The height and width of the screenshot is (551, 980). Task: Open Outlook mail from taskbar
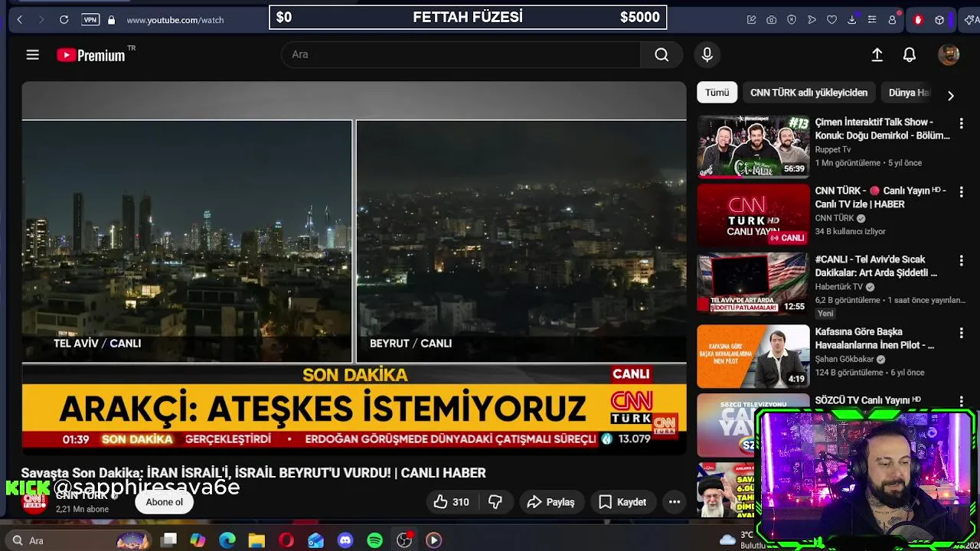(315, 540)
